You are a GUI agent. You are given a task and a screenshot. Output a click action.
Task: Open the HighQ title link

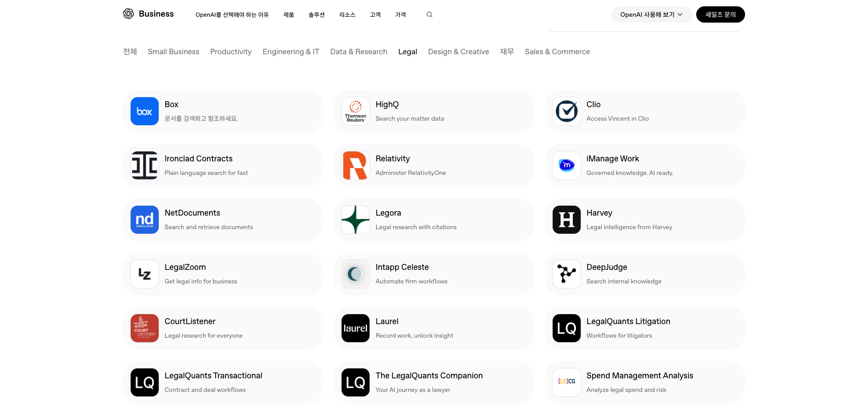coord(387,104)
